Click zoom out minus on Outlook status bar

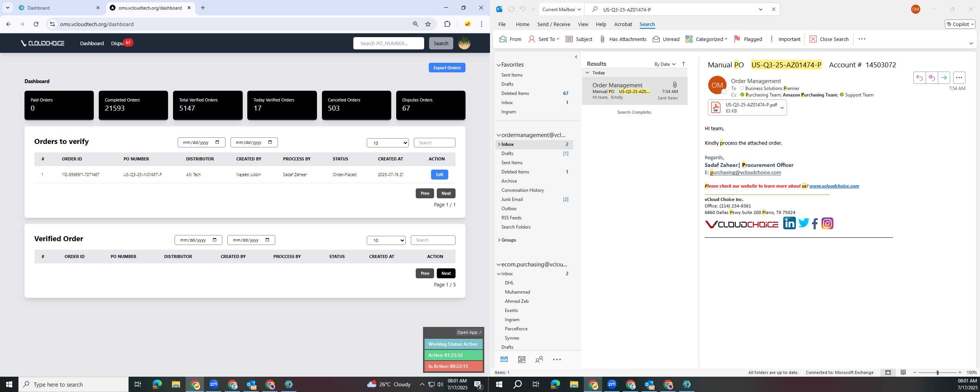point(915,372)
